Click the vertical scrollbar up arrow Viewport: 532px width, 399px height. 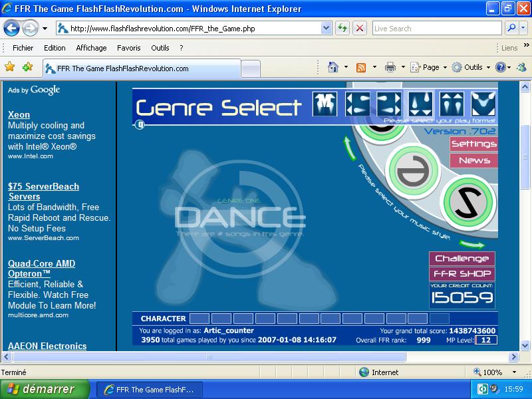(x=525, y=87)
